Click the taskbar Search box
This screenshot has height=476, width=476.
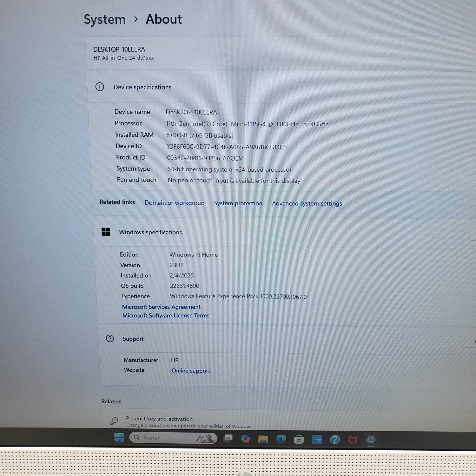click(173, 438)
